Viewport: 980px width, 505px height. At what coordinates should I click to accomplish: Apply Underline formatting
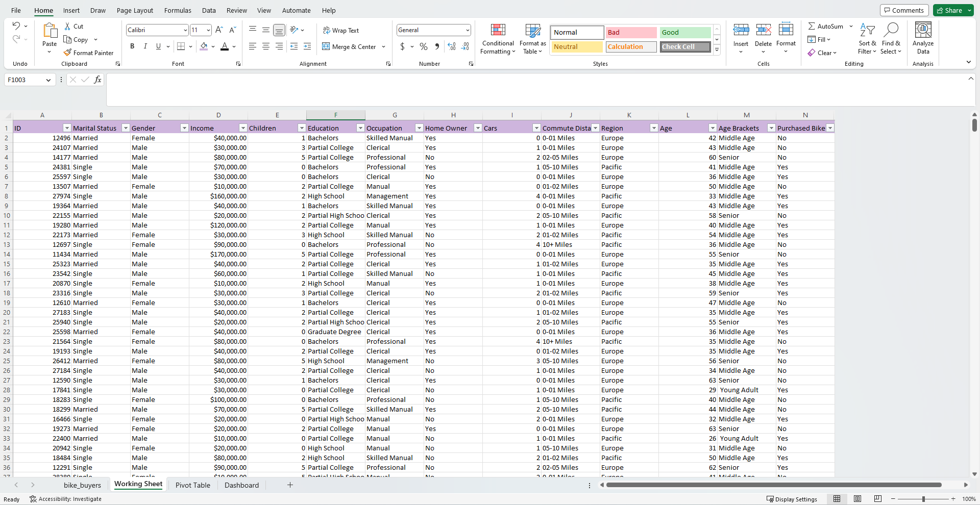click(158, 46)
